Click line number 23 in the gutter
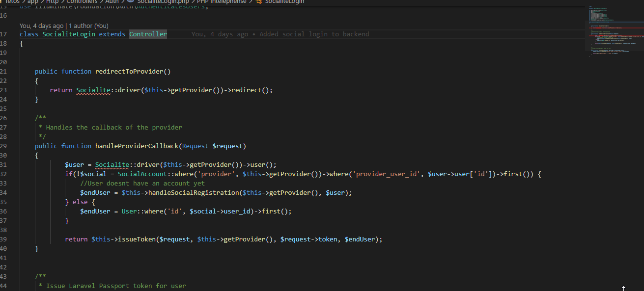The height and width of the screenshot is (291, 644). [x=3, y=90]
